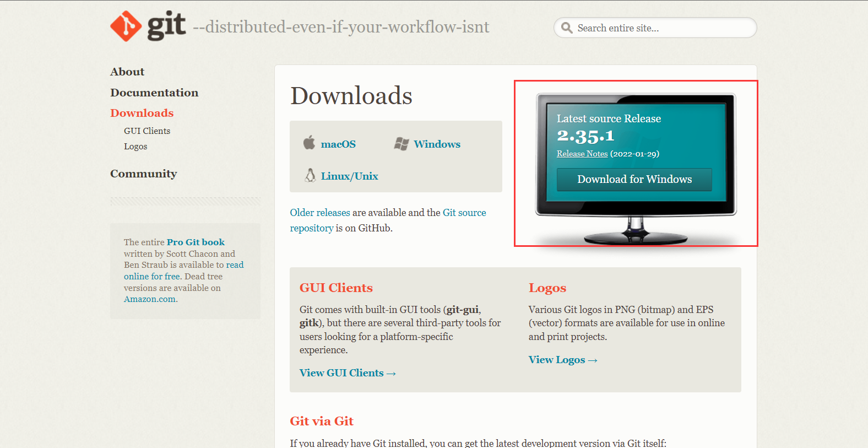Screen dimensions: 868x448
Task: Click the read online for free link
Action: 184,271
